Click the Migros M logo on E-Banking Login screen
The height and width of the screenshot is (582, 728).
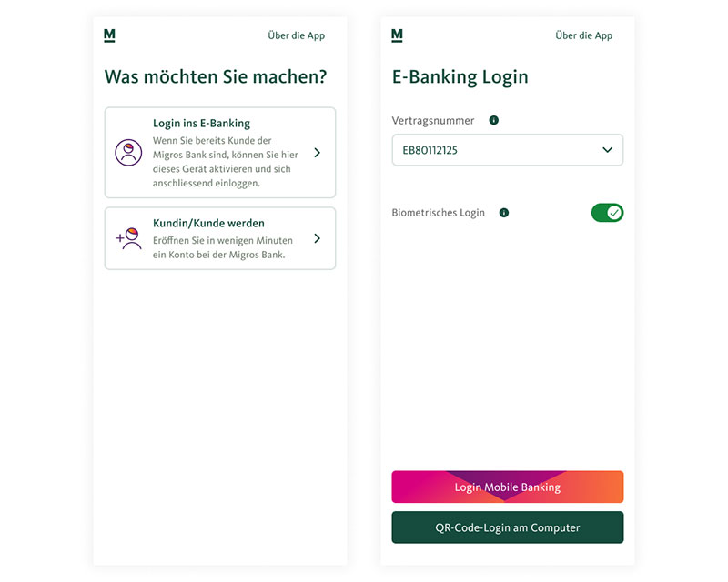tap(397, 35)
